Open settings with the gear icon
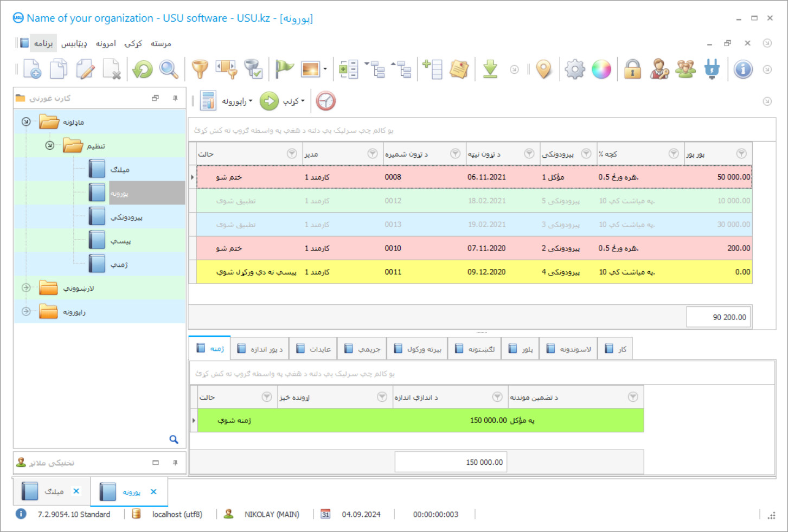788x532 pixels. pos(574,69)
